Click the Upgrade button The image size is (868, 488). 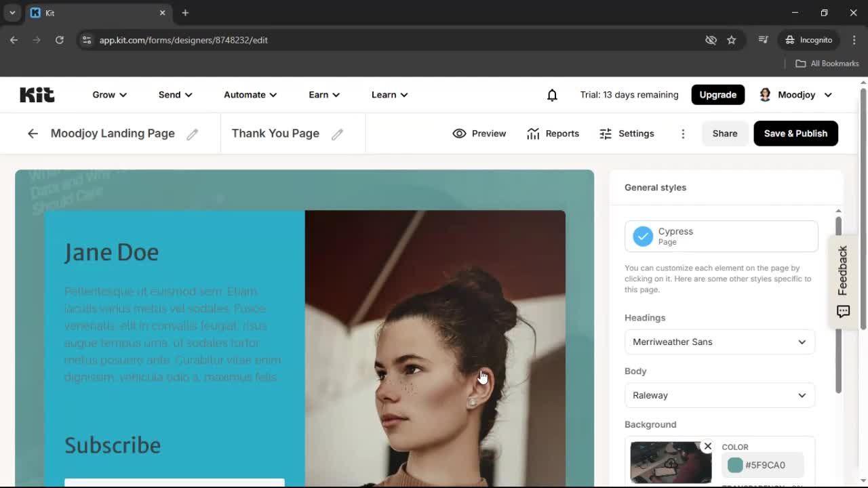click(x=717, y=95)
